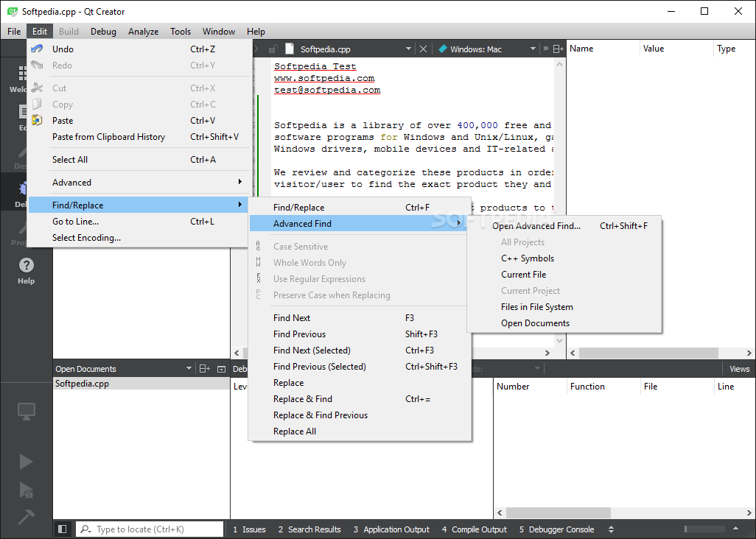Choose Find Previous (Selected) entry
The image size is (756, 539).
coord(358,367)
